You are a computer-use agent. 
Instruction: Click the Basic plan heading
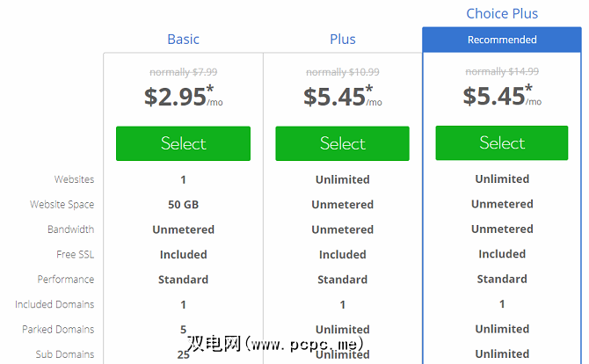(x=183, y=39)
